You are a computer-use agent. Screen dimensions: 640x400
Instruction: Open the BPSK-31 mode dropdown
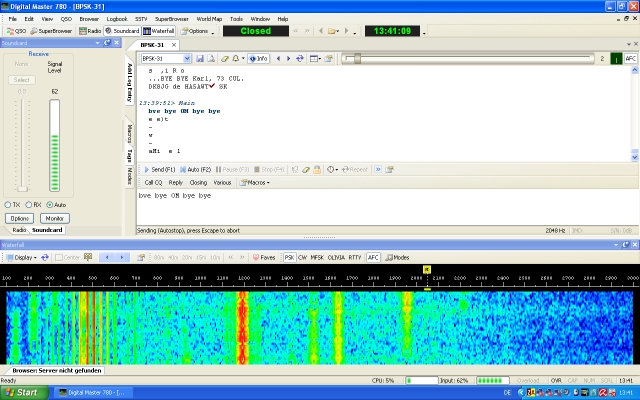(165, 59)
